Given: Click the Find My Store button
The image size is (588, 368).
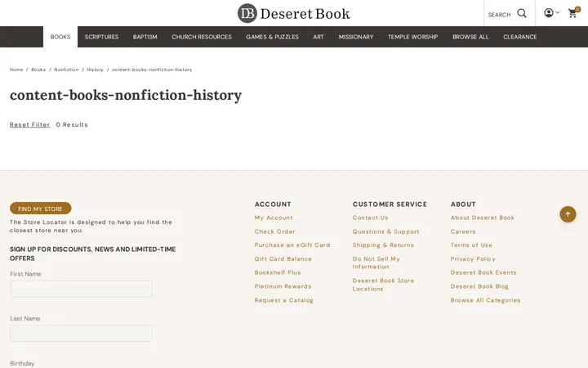Looking at the screenshot, I should tap(41, 209).
